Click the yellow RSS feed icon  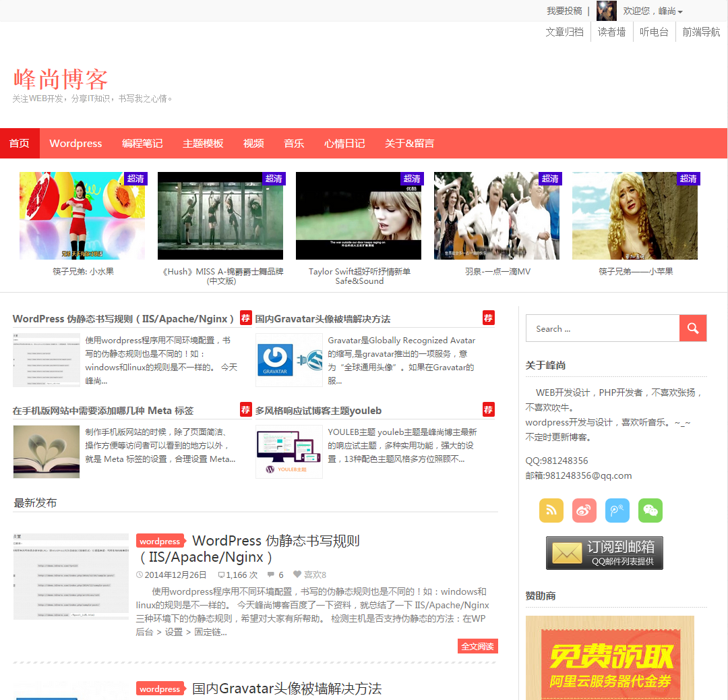point(551,511)
